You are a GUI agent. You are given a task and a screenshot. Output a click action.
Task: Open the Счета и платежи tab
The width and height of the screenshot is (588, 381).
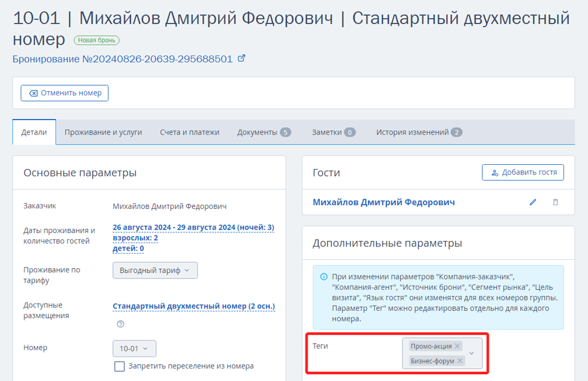pos(189,132)
